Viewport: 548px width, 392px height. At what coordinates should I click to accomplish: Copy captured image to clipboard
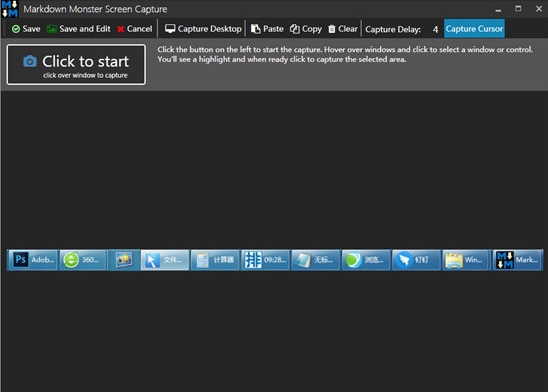(x=306, y=29)
